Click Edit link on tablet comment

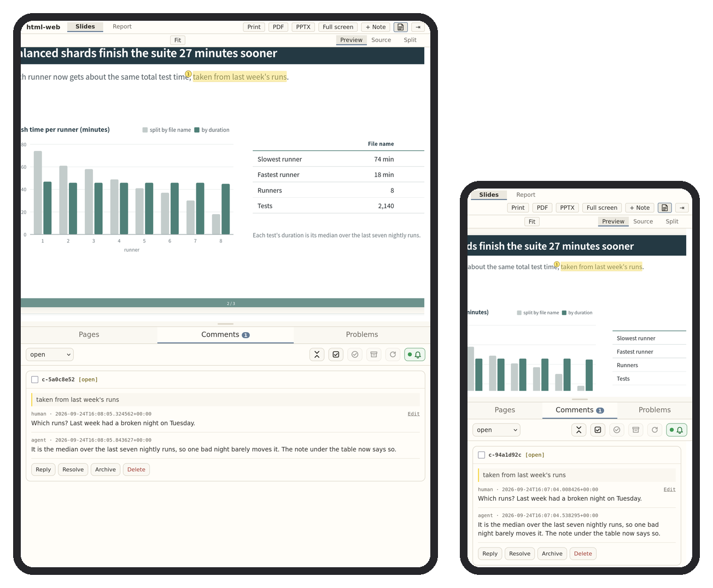pos(414,414)
